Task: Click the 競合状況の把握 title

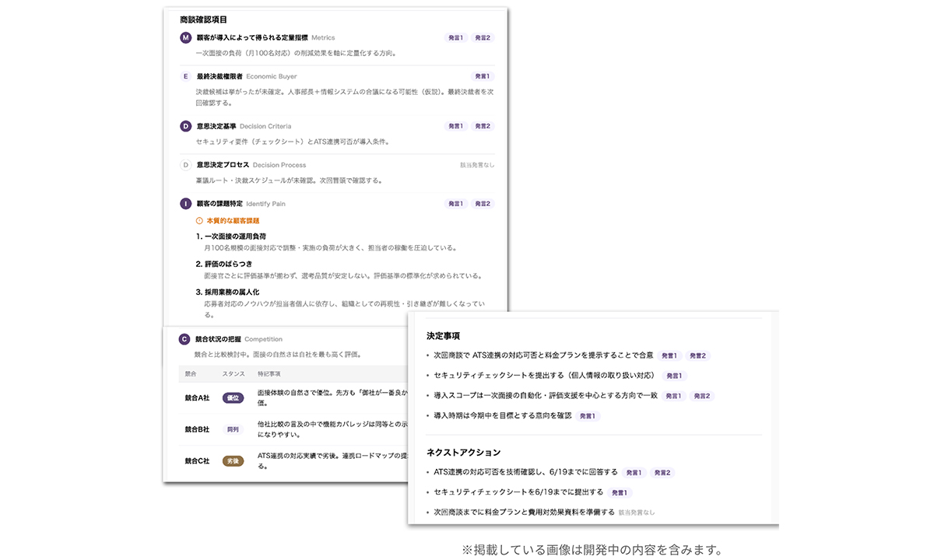Action: click(218, 339)
